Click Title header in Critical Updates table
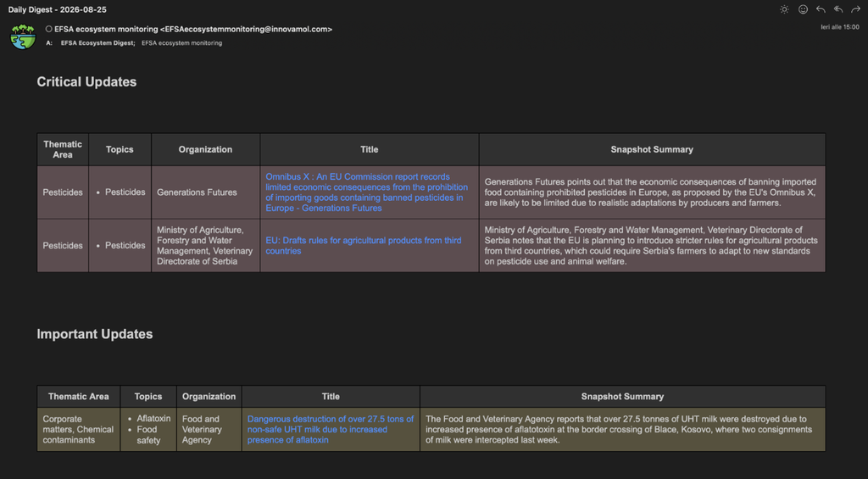 [x=370, y=149]
